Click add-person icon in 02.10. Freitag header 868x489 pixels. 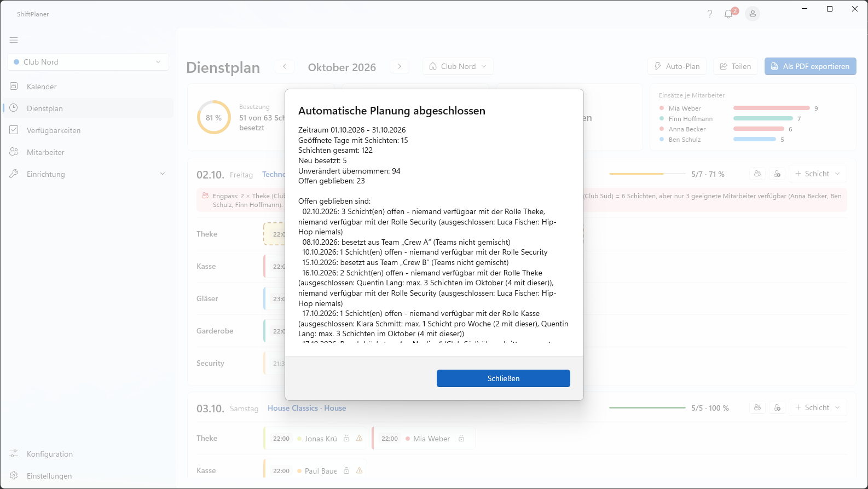(x=777, y=174)
